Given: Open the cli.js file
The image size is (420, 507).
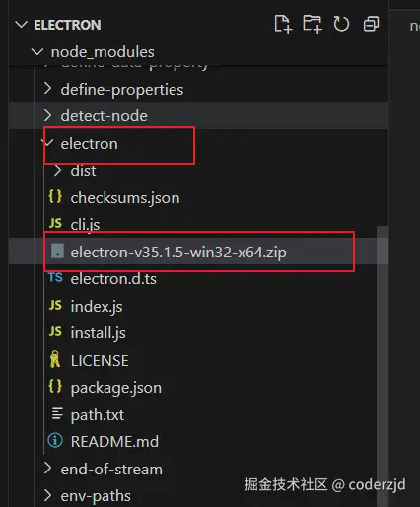Looking at the screenshot, I should 85,225.
